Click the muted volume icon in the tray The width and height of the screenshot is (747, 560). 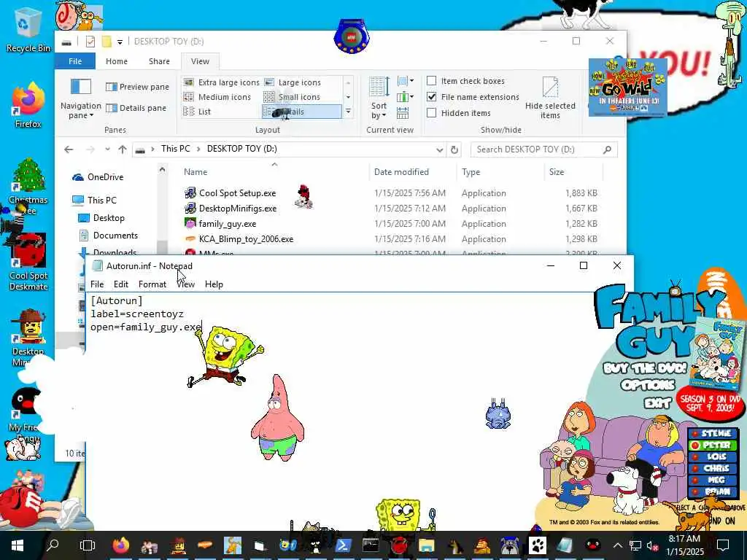click(x=652, y=545)
